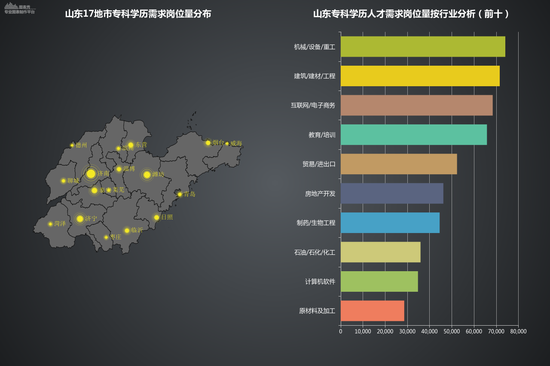
Task: Click the 济南 city name label
Action: point(103,174)
